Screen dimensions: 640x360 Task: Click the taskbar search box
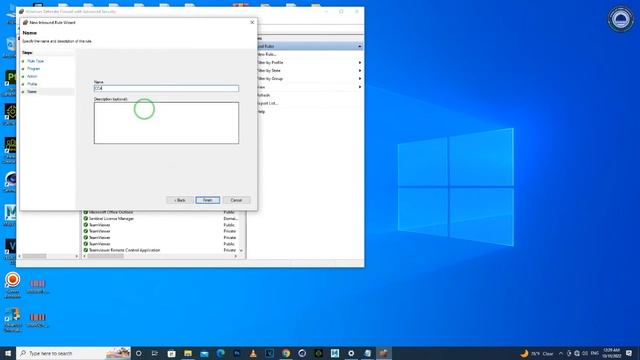point(73,353)
